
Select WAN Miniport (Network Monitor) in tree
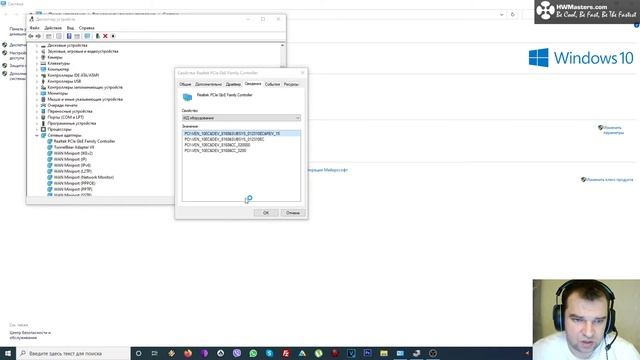coord(84,178)
